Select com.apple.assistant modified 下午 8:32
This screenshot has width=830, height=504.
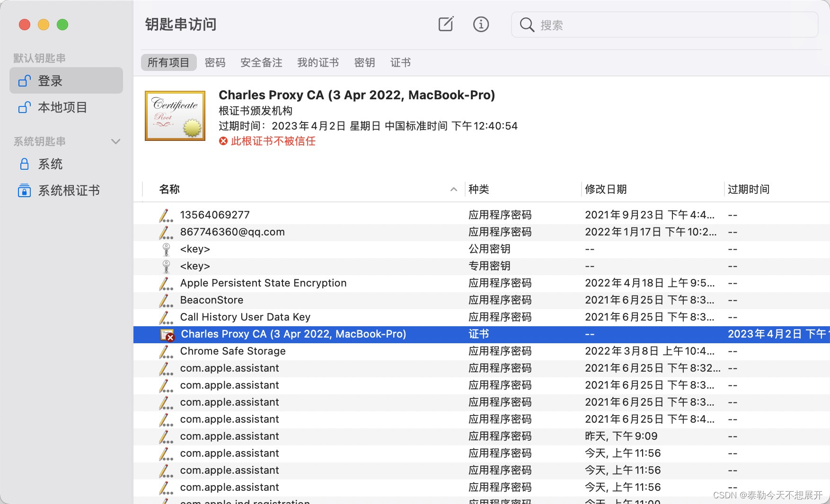(482, 368)
